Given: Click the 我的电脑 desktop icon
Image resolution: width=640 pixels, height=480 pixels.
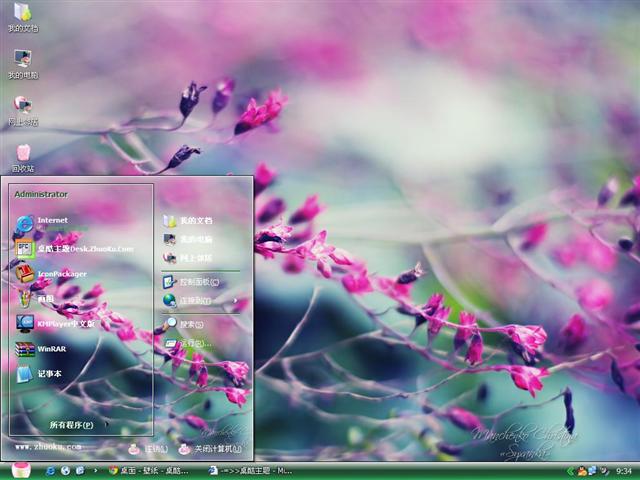Looking at the screenshot, I should coord(22,64).
